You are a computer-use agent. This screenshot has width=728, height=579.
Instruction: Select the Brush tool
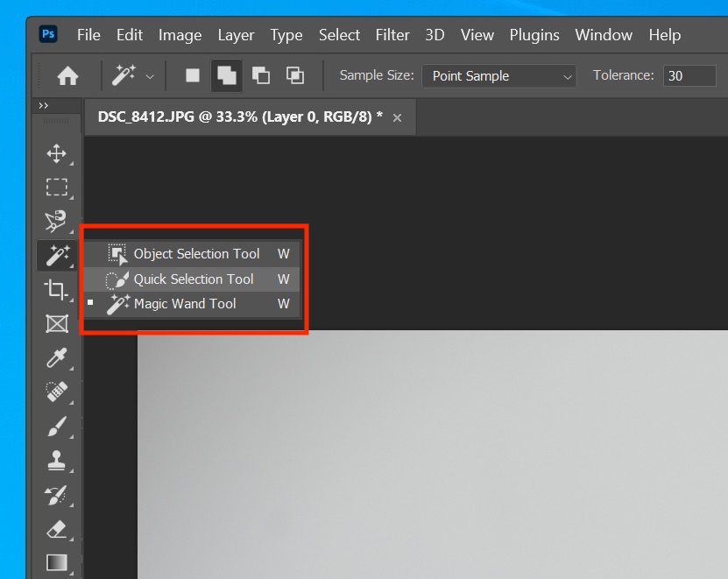tap(57, 427)
